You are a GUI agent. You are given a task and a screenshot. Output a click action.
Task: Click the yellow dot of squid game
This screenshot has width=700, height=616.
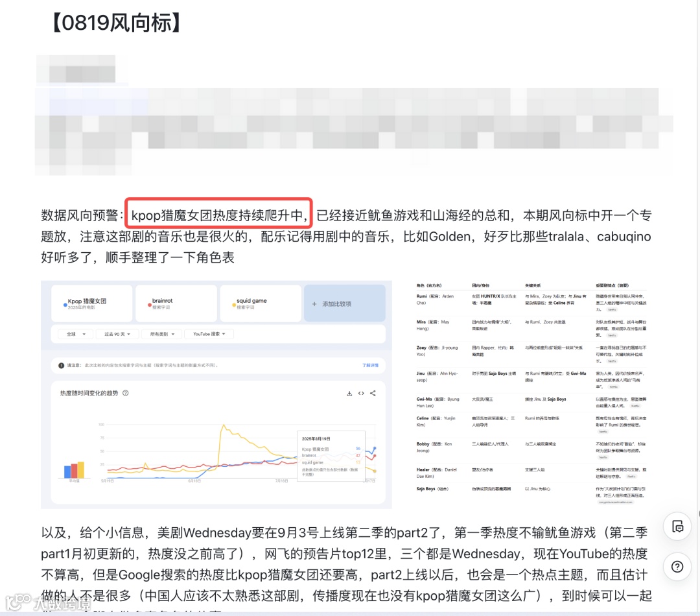click(x=234, y=305)
